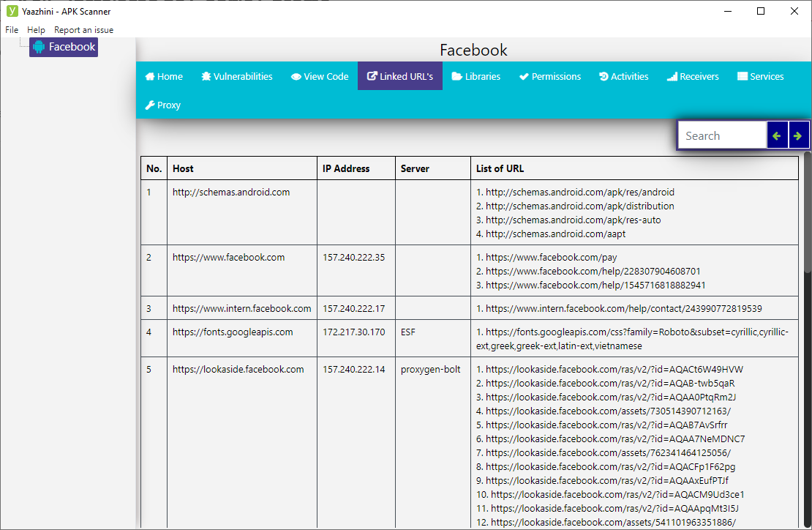Screen dimensions: 812x530
Task: Click URL schemas.android.com/apk/res/android
Action: pos(579,193)
